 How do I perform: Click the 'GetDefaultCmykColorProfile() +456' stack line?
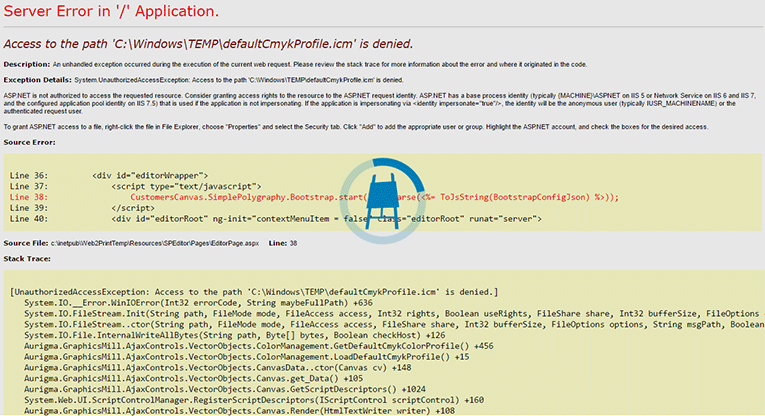(x=259, y=346)
